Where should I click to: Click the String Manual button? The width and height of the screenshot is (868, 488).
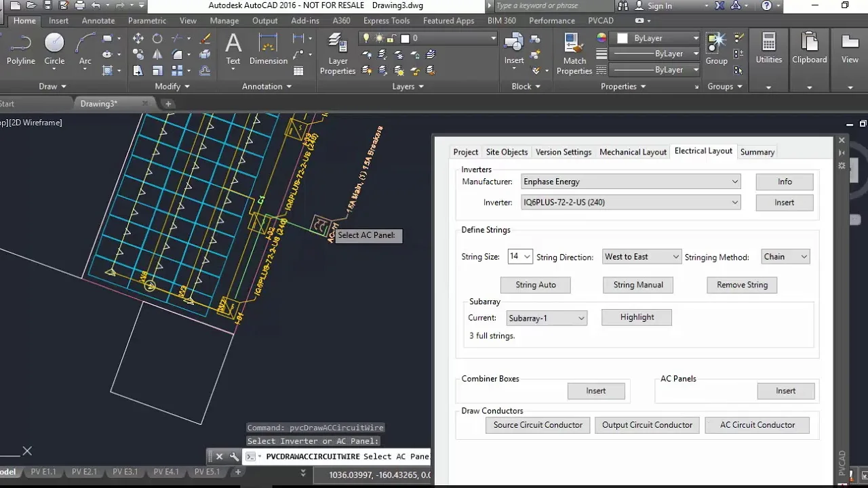click(x=638, y=285)
